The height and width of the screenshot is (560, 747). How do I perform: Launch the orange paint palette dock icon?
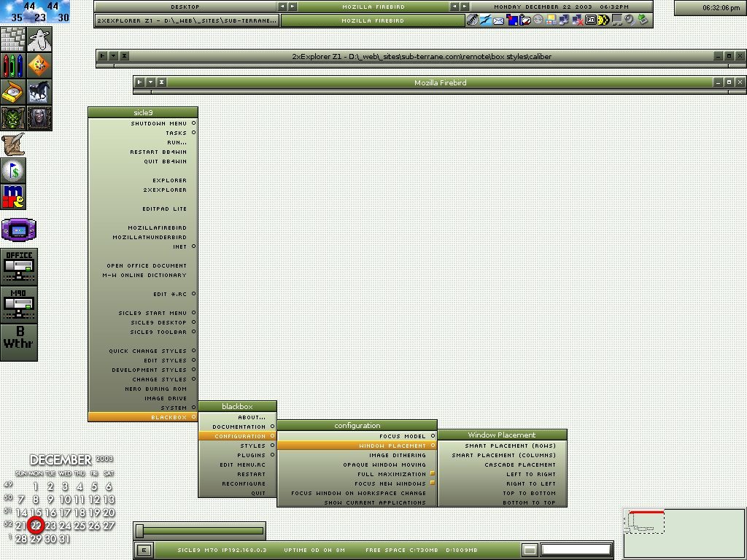coord(39,65)
